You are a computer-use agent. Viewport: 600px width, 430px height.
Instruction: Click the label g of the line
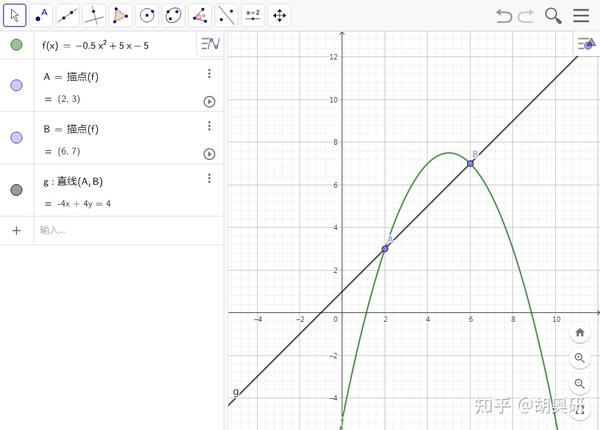tap(236, 392)
